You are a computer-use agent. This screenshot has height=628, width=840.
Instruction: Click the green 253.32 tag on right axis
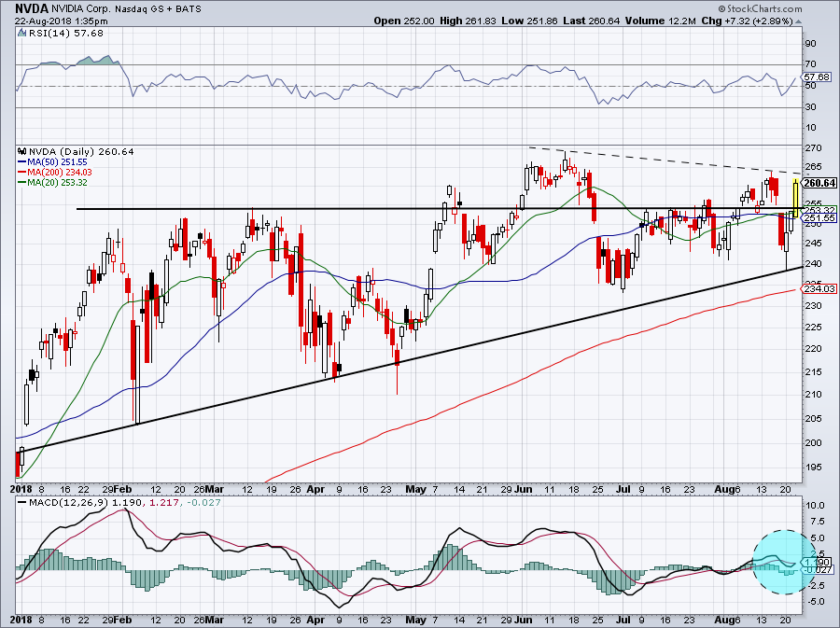pos(819,210)
